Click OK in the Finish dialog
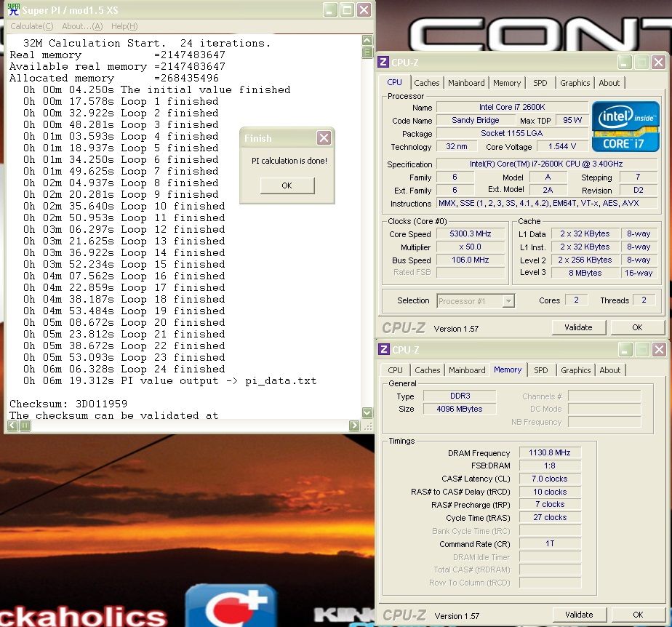Image resolution: width=672 pixels, height=627 pixels. (x=287, y=185)
